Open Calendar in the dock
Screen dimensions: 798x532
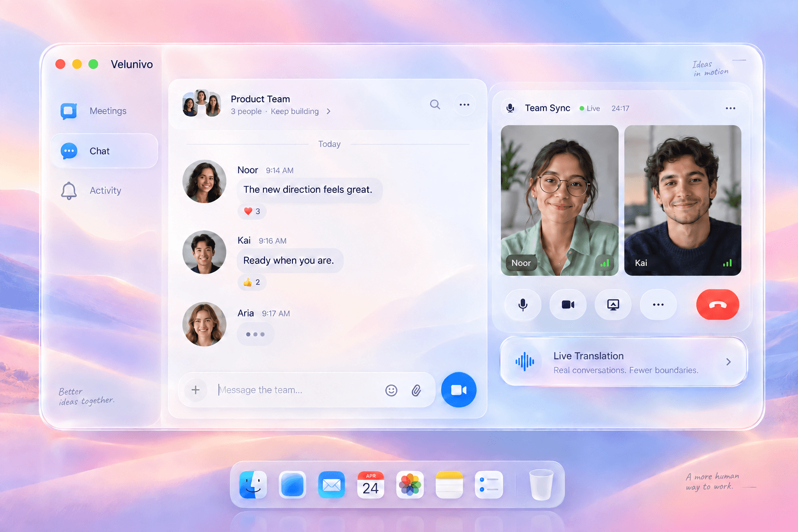tap(371, 485)
